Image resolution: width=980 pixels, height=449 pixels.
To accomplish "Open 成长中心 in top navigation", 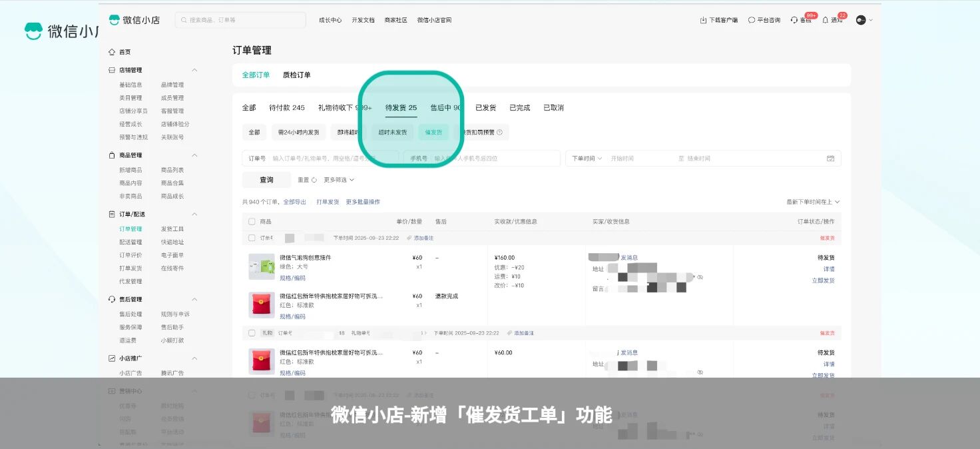I will click(330, 20).
